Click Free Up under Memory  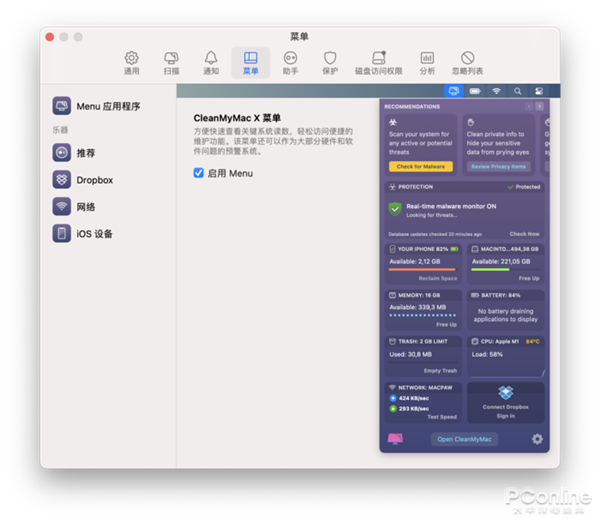(447, 324)
